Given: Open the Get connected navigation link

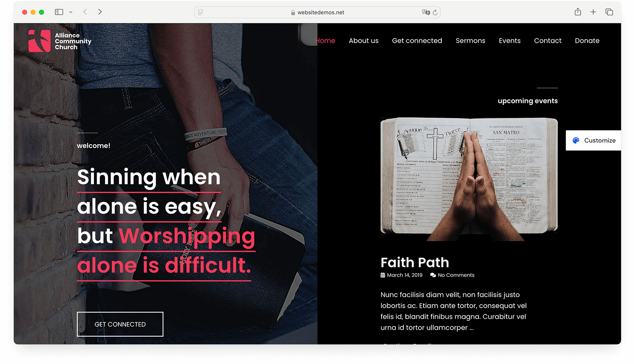Looking at the screenshot, I should click(x=417, y=40).
